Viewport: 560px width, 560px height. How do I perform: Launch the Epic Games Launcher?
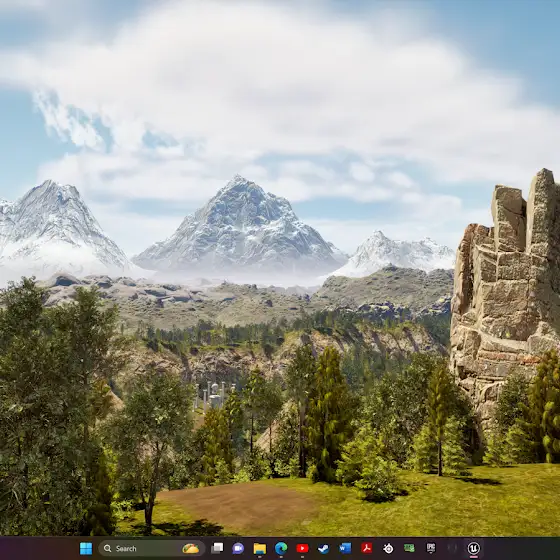click(x=431, y=548)
